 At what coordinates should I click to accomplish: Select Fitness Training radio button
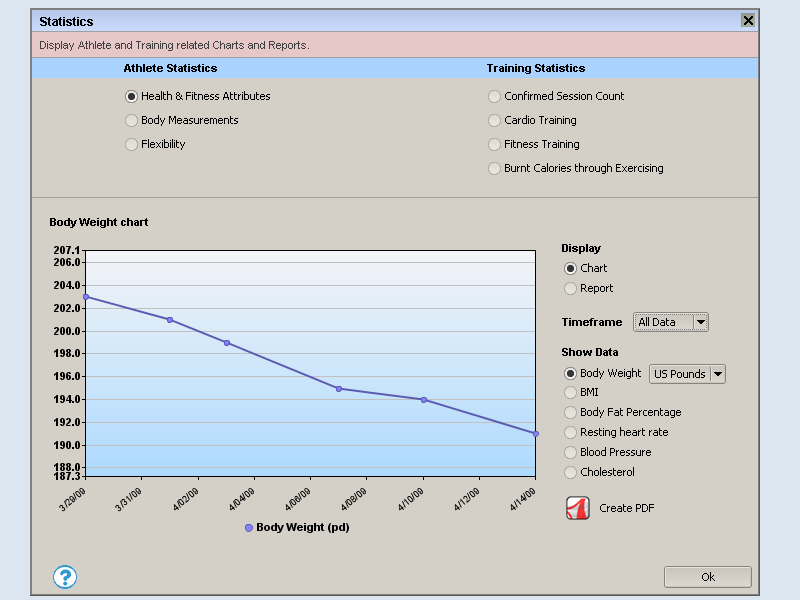pyautogui.click(x=495, y=145)
